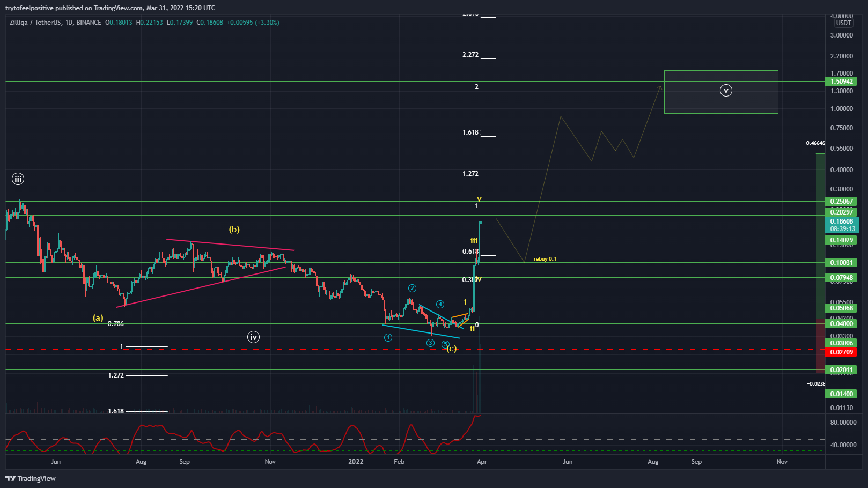
Task: Click the yellow (c) wave label
Action: (452, 349)
